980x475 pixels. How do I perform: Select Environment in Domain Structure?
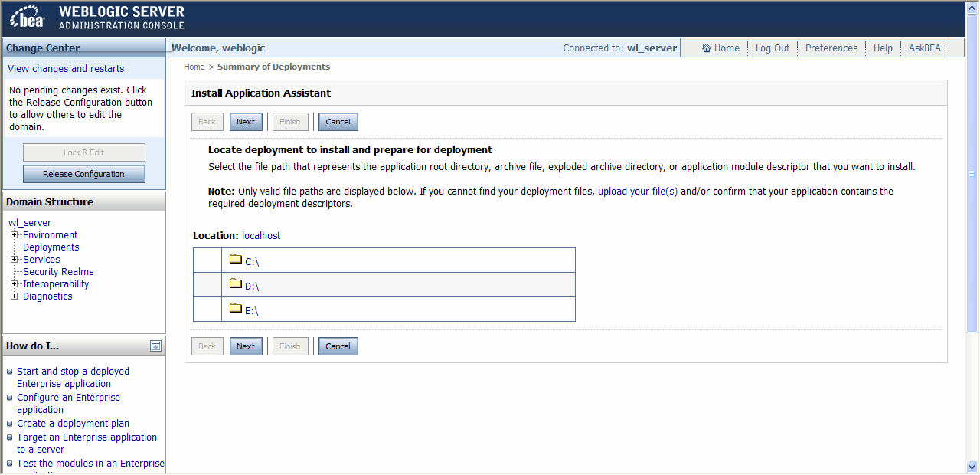click(x=50, y=235)
